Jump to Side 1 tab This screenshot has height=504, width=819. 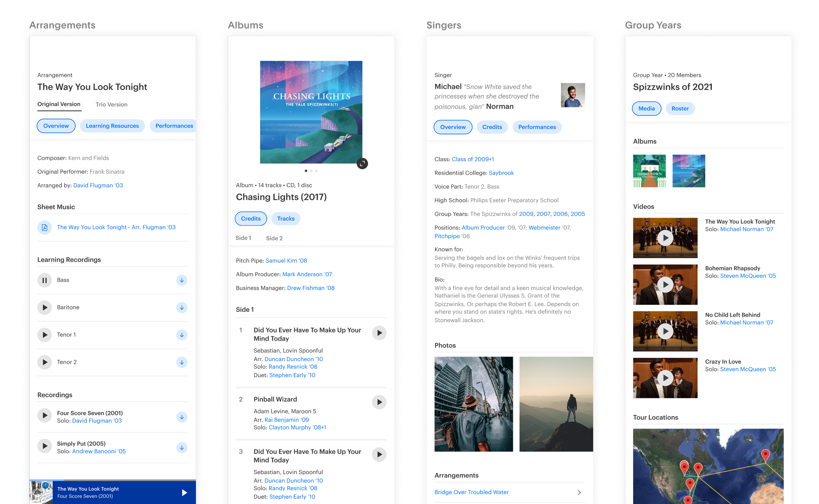[243, 238]
